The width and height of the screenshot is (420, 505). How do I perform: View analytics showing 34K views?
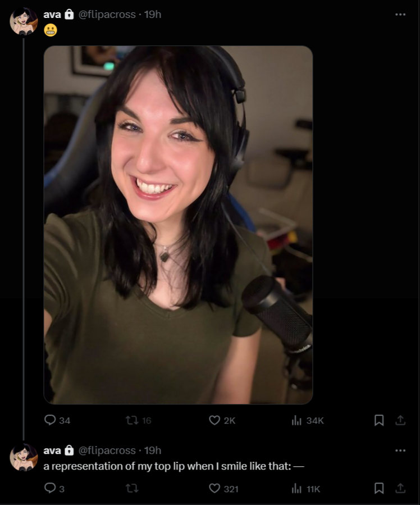(x=307, y=420)
